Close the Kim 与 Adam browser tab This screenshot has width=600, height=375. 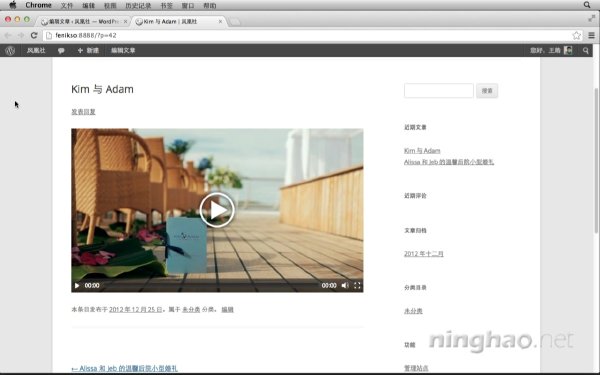pyautogui.click(x=220, y=21)
